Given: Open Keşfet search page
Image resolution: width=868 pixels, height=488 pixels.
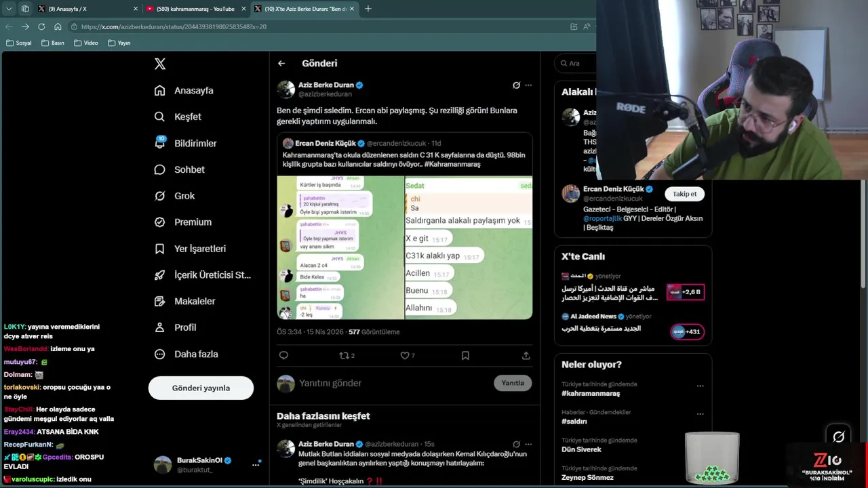Looking at the screenshot, I should pos(178,117).
